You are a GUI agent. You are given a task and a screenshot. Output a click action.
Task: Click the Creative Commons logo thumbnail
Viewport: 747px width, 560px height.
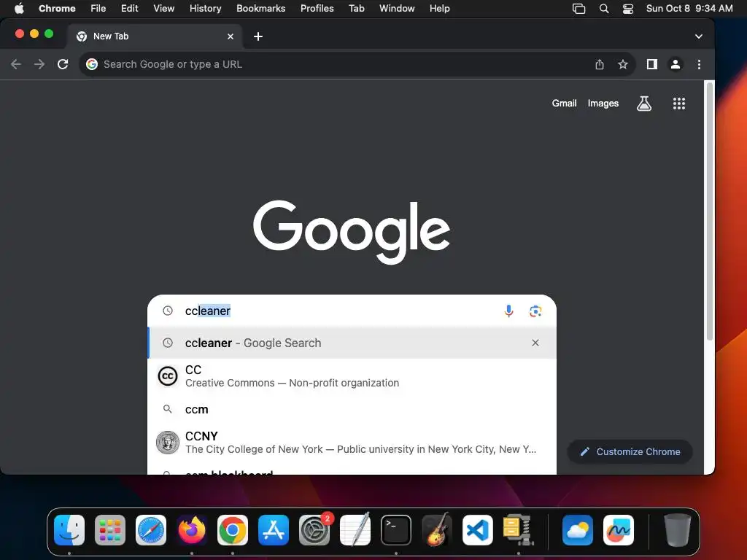(168, 376)
